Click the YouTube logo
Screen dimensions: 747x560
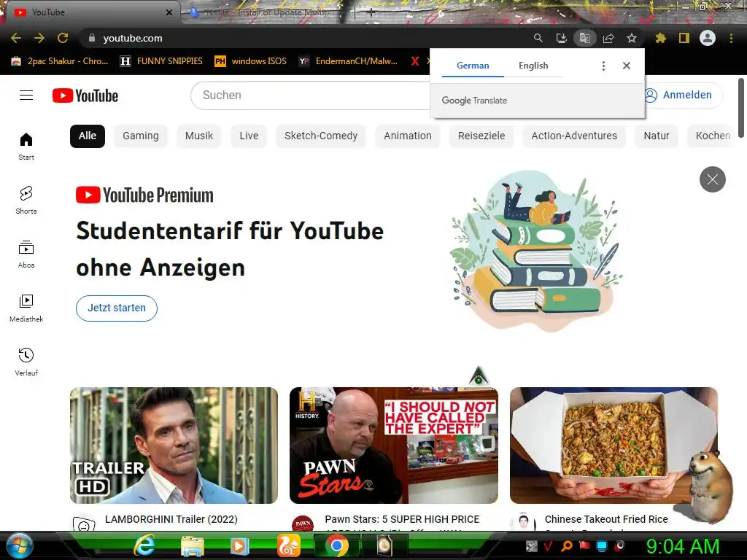85,96
